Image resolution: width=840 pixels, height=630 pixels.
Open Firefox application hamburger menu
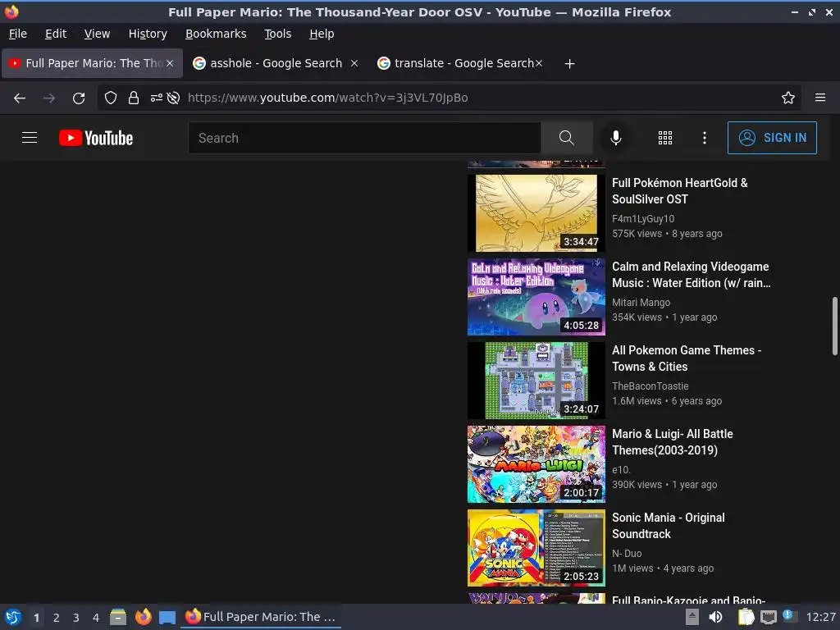(x=820, y=98)
